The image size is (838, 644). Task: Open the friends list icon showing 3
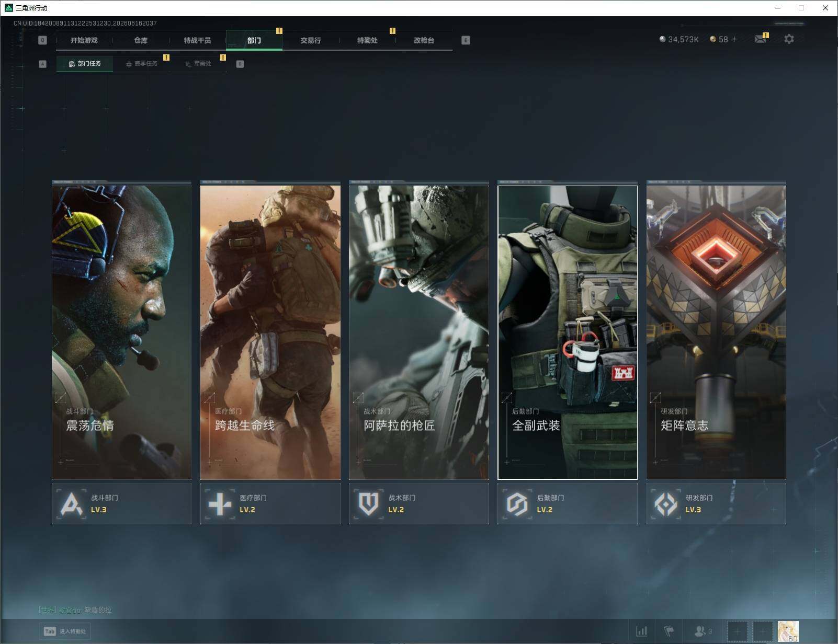[703, 631]
